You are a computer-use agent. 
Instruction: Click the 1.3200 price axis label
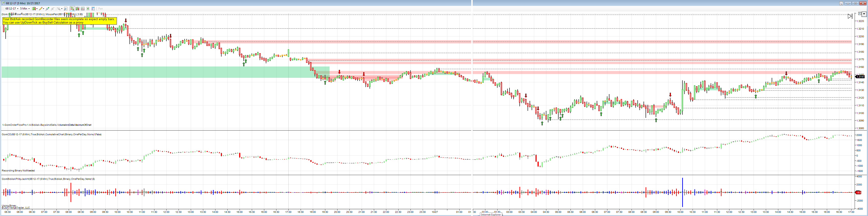point(860,36)
